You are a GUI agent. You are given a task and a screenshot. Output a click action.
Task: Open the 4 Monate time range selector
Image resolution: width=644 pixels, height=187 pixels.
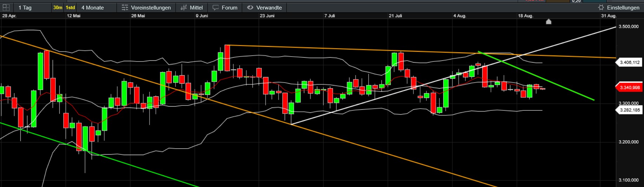(93, 7)
